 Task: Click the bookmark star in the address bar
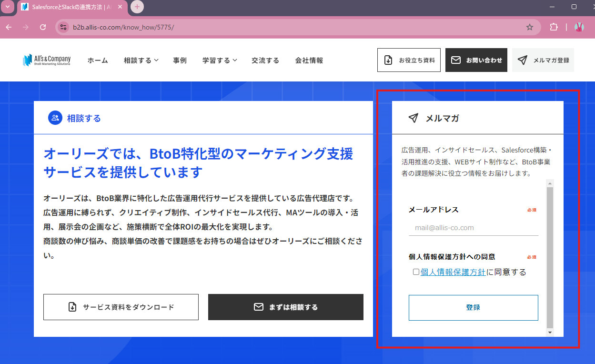point(530,28)
